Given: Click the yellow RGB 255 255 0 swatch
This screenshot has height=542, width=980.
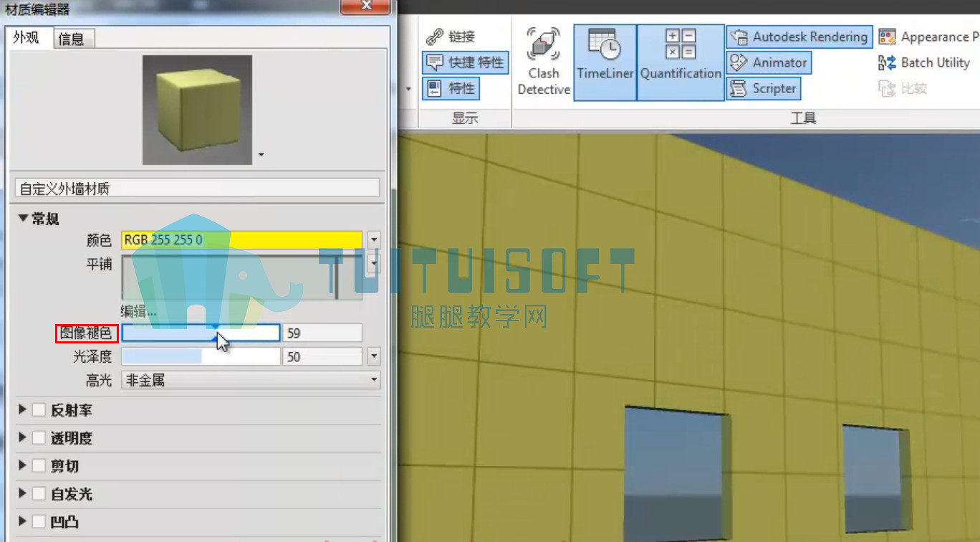Looking at the screenshot, I should tap(242, 239).
